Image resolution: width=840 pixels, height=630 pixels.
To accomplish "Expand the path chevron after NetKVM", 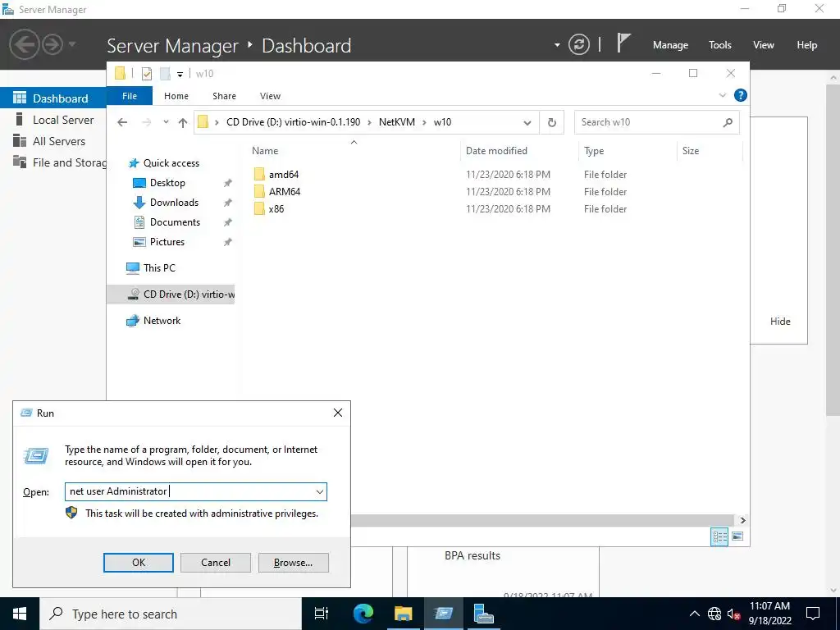I will [x=424, y=122].
